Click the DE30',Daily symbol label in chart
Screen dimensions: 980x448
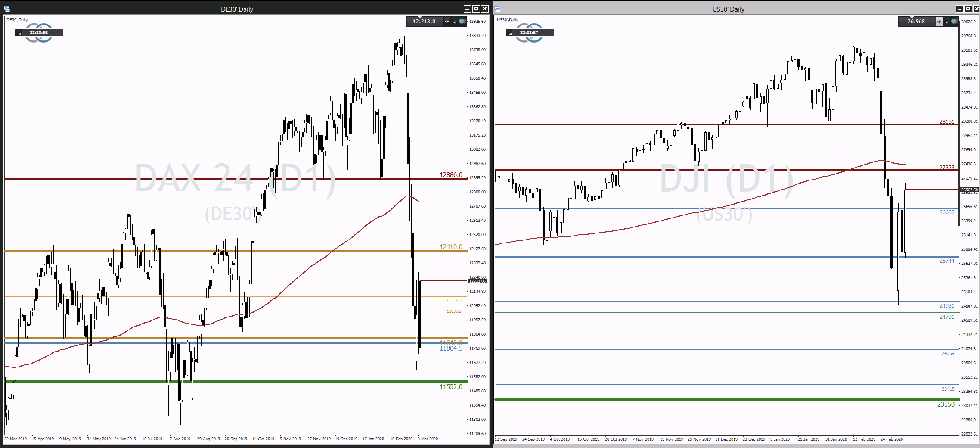point(17,20)
